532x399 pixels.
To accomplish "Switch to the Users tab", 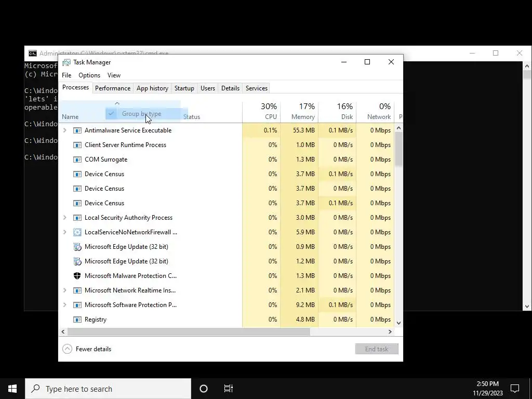I will click(208, 88).
